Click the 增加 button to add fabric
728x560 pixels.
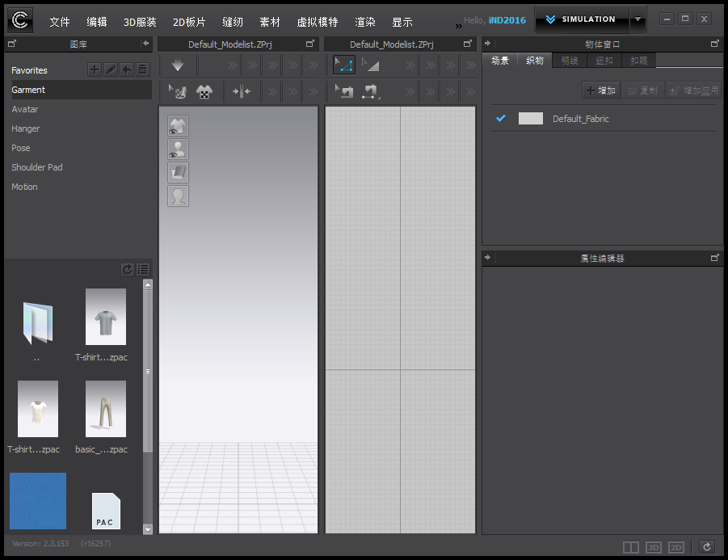601,91
